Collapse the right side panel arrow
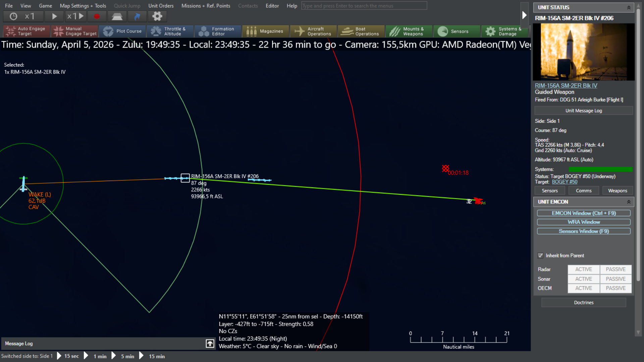 point(524,15)
